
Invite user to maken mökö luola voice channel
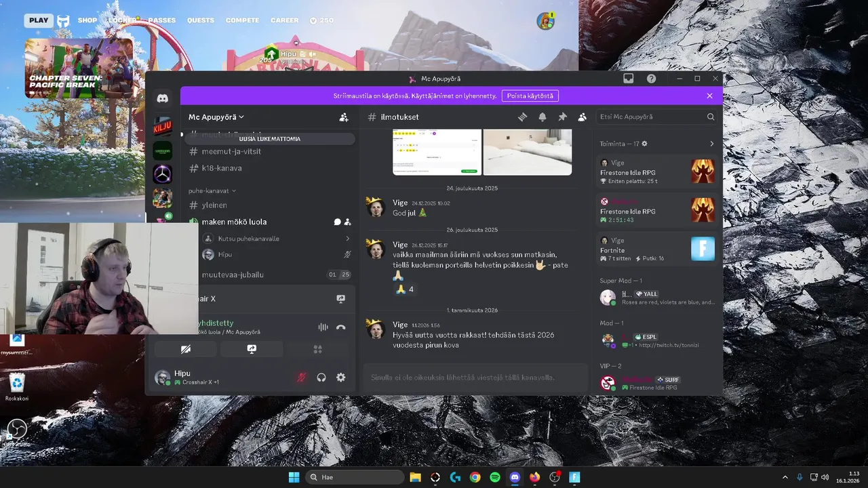[x=347, y=222]
